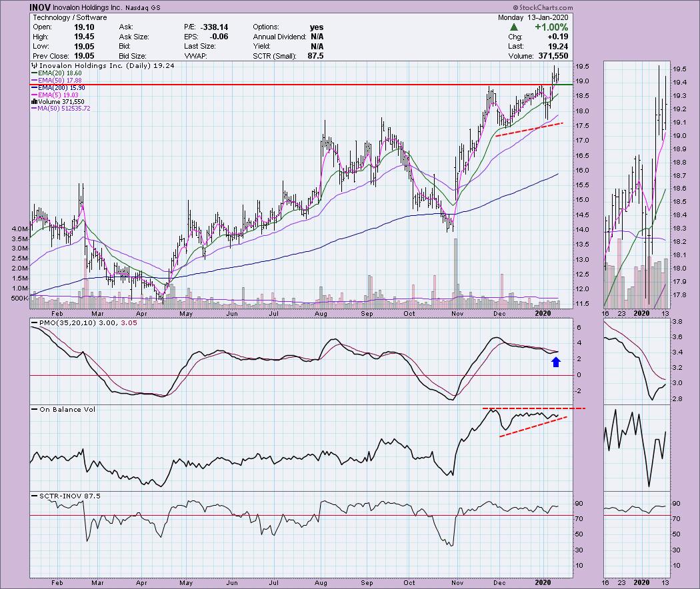700x589 pixels.
Task: Click the company name Inovalon Holdings Inc. in the header
Action: (87, 7)
